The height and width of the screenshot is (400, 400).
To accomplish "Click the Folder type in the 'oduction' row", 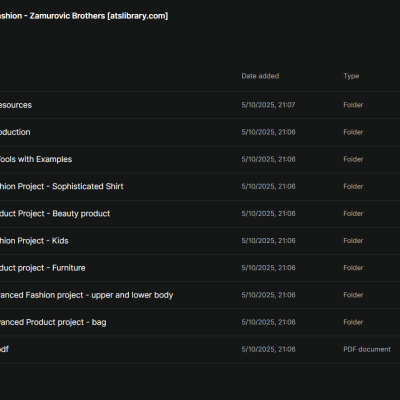I will pyautogui.click(x=353, y=132).
